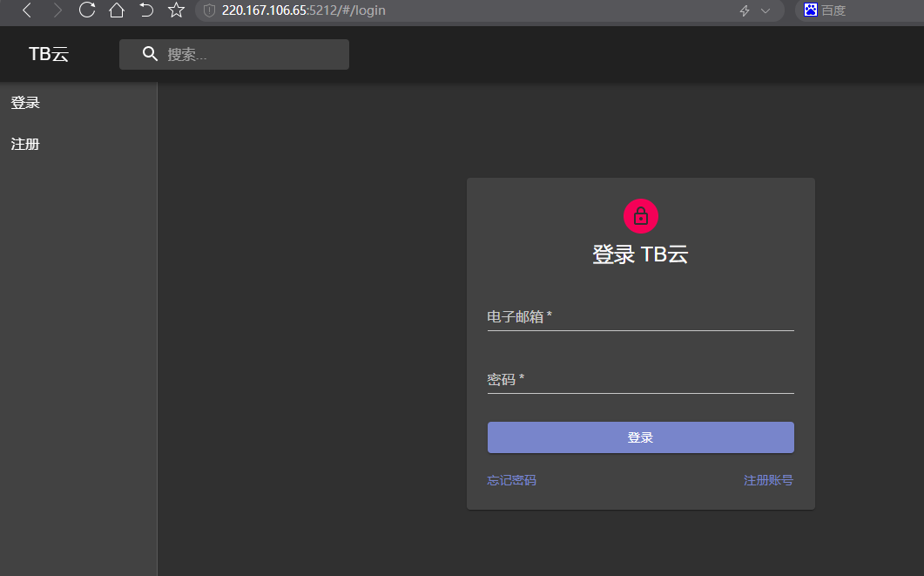Click the undo/restore closed page icon
Image resolution: width=924 pixels, height=576 pixels.
pyautogui.click(x=146, y=10)
